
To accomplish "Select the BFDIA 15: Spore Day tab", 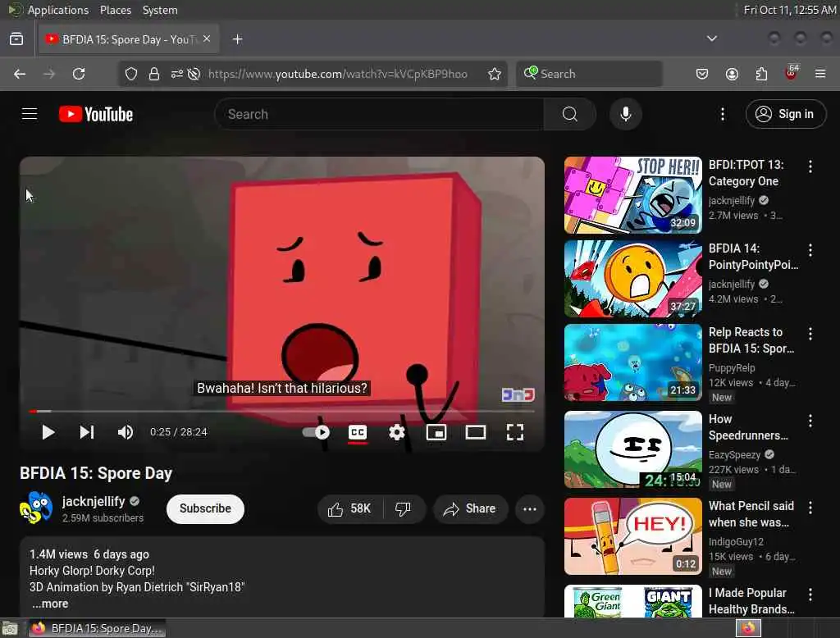I will [129, 39].
